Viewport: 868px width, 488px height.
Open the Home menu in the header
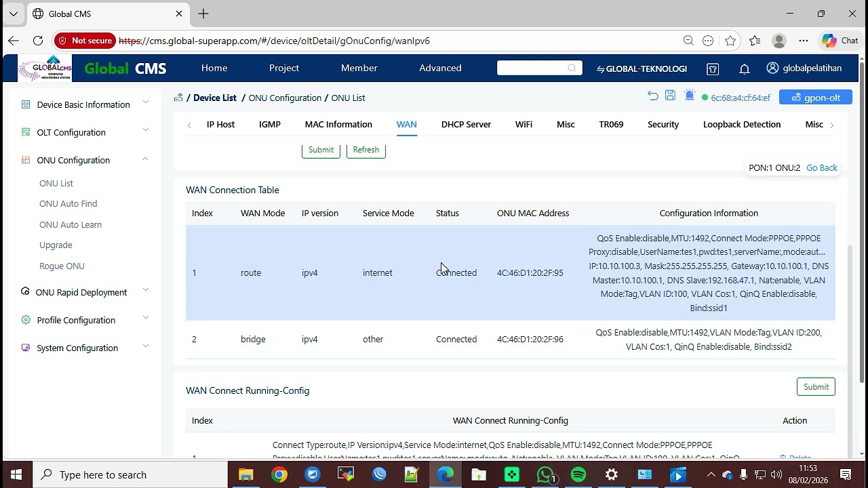click(x=214, y=68)
